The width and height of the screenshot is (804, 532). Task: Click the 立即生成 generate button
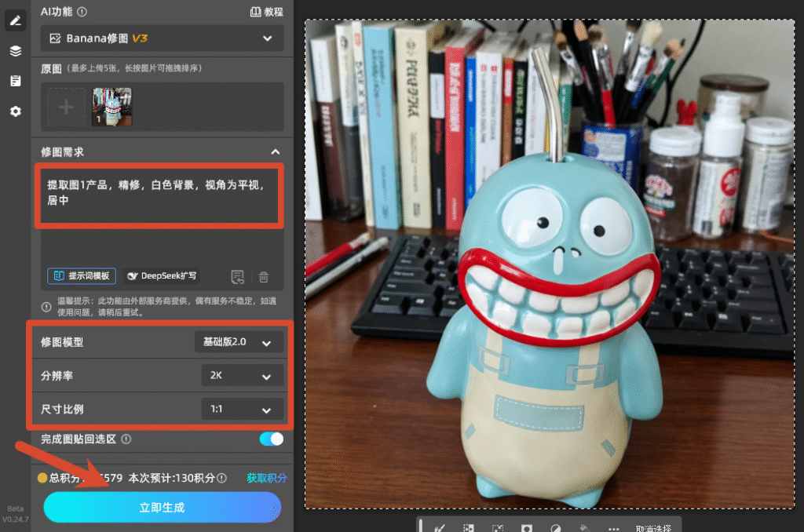pyautogui.click(x=162, y=508)
